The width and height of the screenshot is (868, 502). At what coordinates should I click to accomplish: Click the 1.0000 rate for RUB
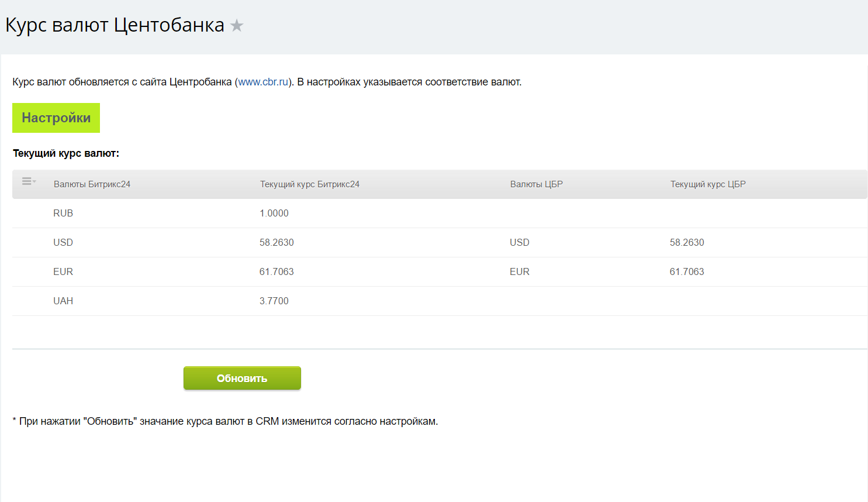[274, 214]
